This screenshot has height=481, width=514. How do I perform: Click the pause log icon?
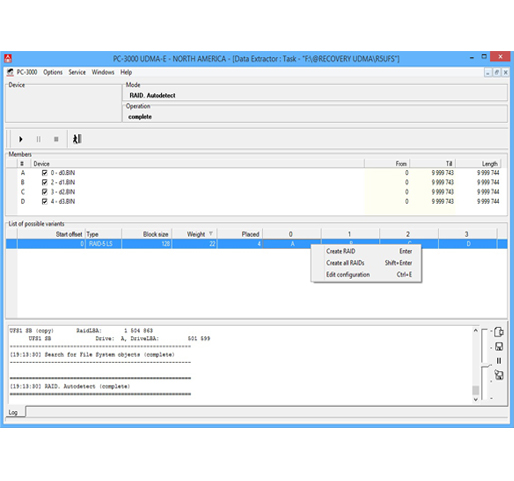click(x=499, y=361)
